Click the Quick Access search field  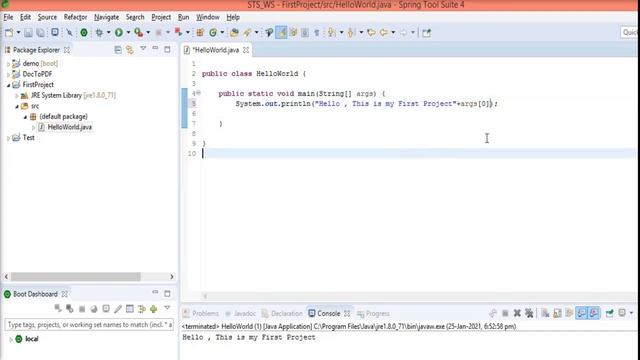[630, 32]
